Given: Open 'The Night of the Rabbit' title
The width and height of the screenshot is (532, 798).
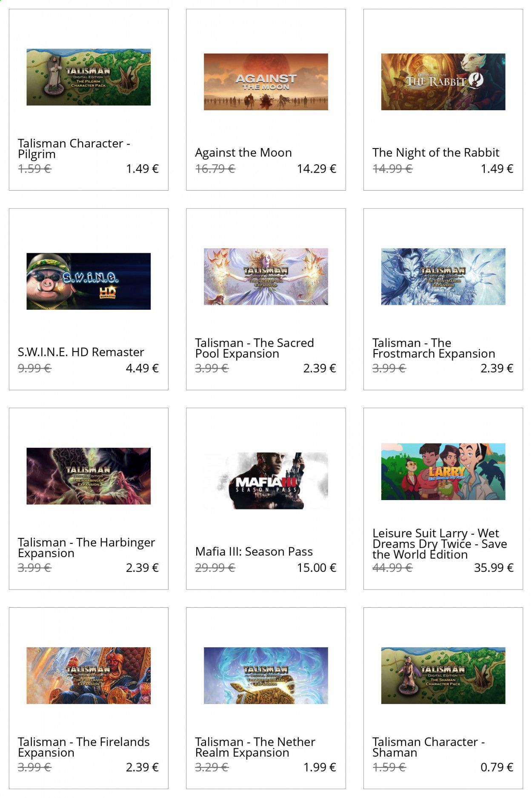Looking at the screenshot, I should [x=436, y=153].
